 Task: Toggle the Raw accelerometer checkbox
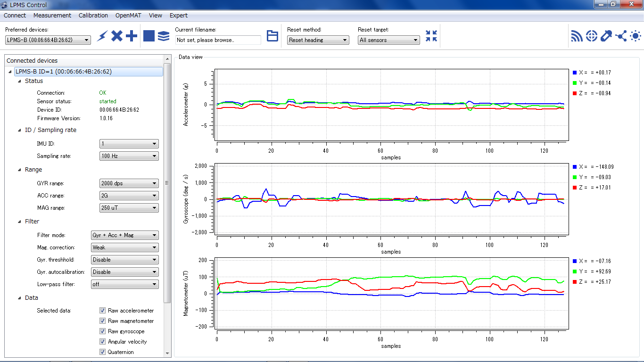tap(102, 311)
